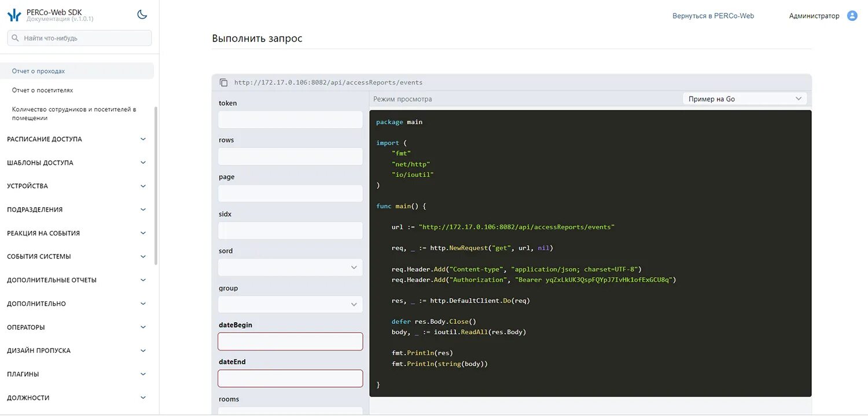
Task: Expand the ПЛАГИНЫ section
Action: coord(77,374)
